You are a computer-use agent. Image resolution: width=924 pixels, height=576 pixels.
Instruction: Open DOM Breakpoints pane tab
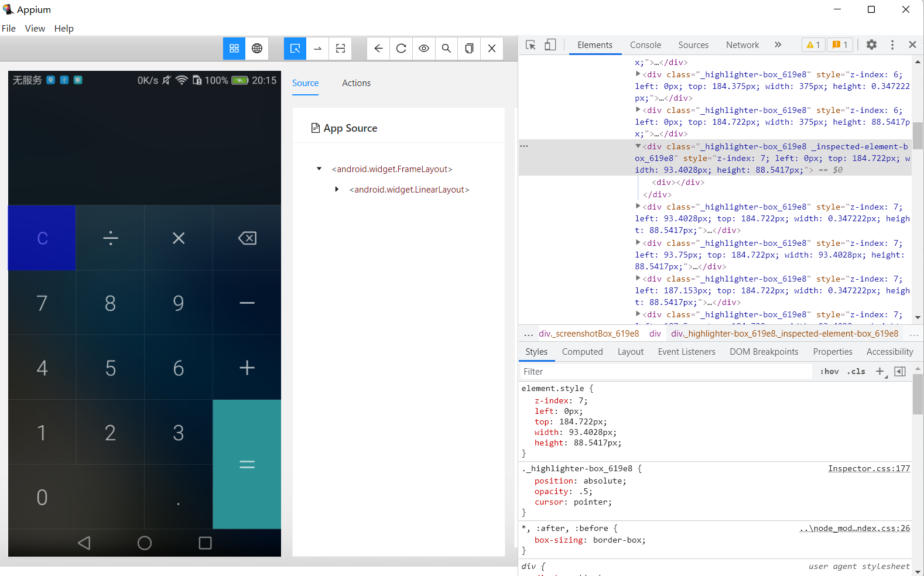click(x=764, y=352)
